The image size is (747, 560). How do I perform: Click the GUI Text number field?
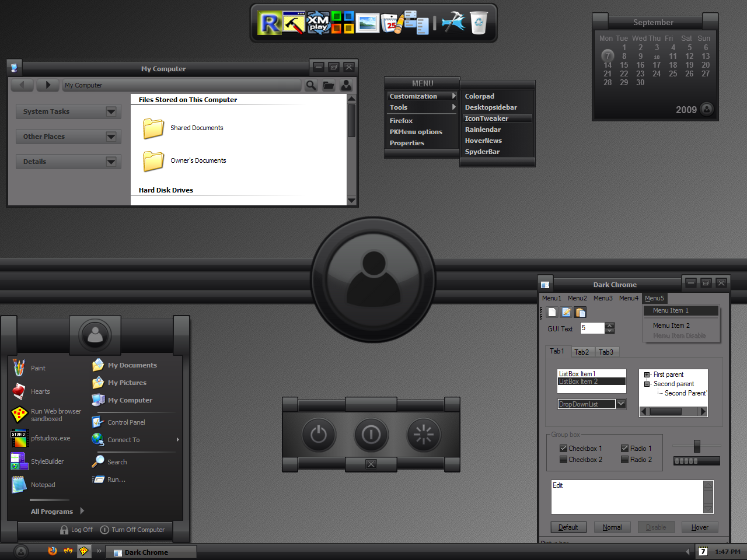[x=592, y=328]
